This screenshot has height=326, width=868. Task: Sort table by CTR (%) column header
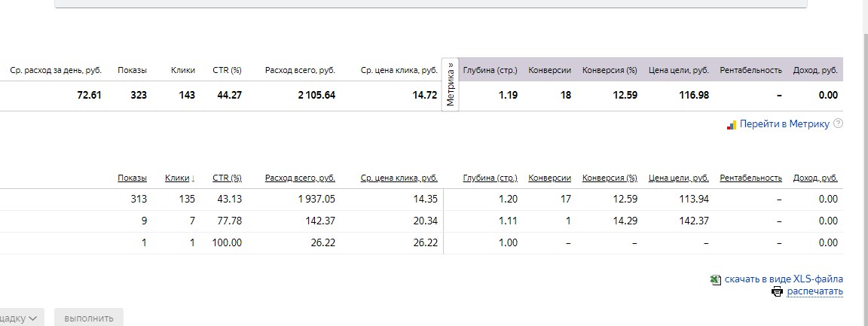tap(227, 178)
